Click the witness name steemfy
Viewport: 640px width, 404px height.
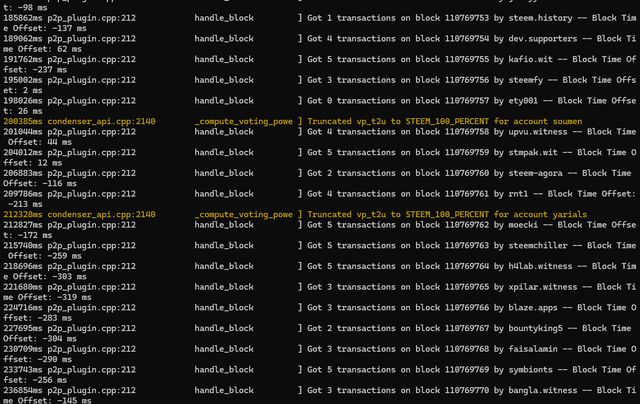pos(525,80)
